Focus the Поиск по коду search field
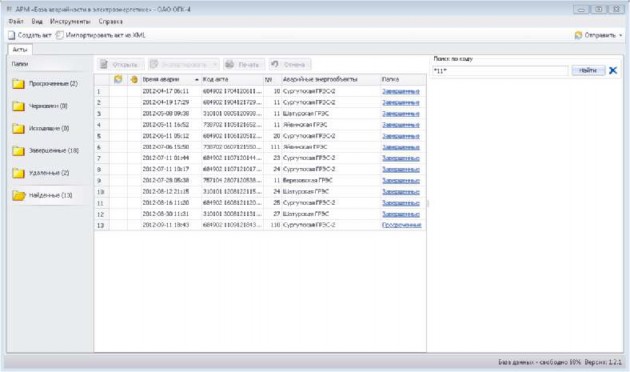Image resolution: width=630 pixels, height=372 pixels. 500,71
